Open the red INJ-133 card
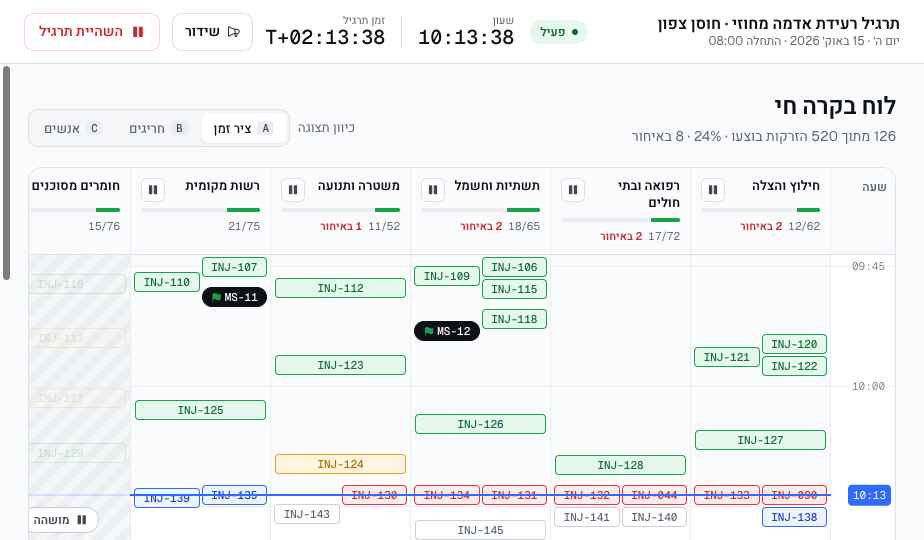This screenshot has width=924, height=540. pos(727,495)
